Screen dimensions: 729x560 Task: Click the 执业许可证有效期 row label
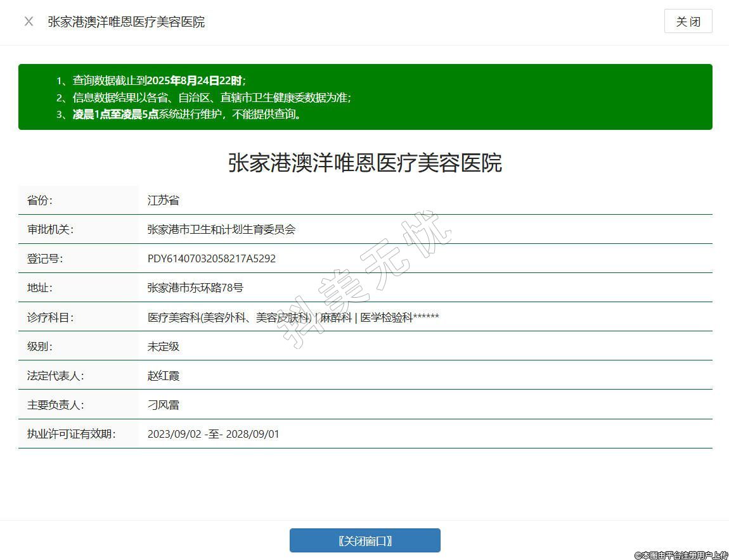tap(71, 434)
